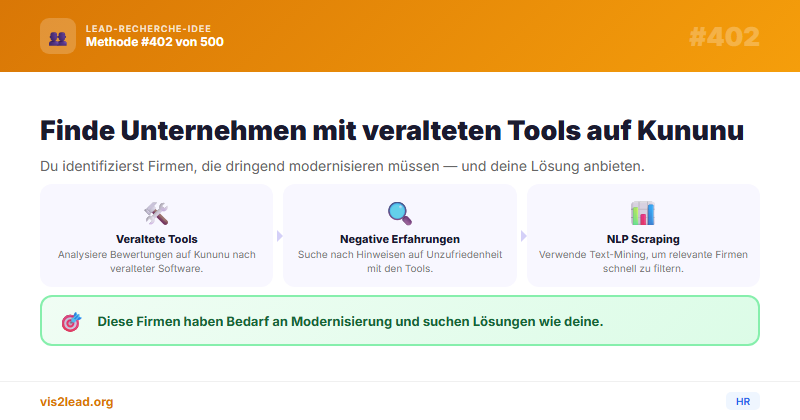
Task: Select the NLP Scraping card title
Action: (643, 239)
